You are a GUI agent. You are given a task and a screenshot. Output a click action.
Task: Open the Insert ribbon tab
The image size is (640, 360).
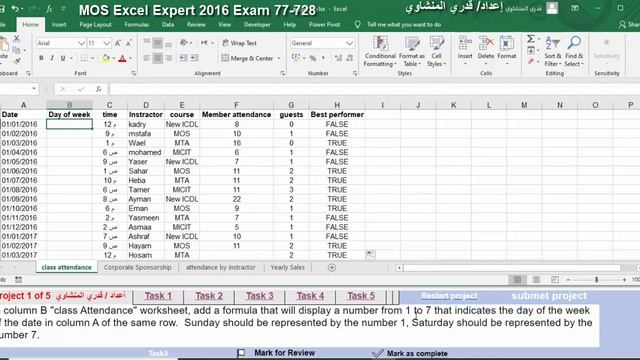(x=59, y=24)
